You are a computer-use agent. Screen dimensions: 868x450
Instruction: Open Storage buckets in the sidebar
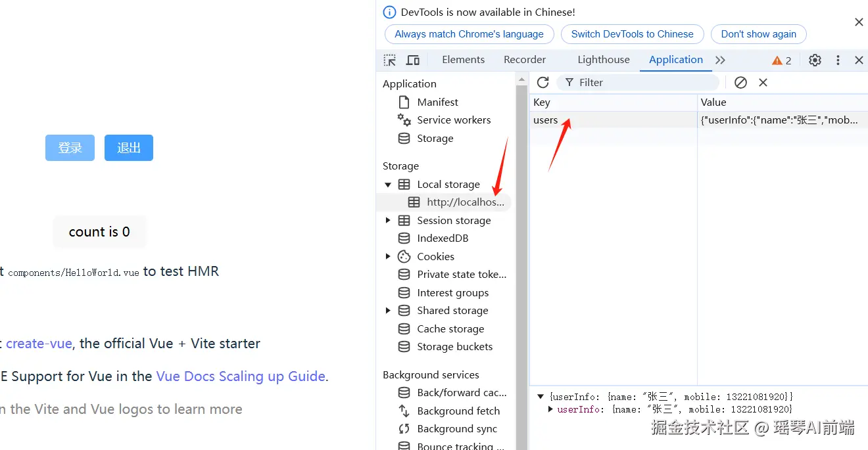pos(454,347)
